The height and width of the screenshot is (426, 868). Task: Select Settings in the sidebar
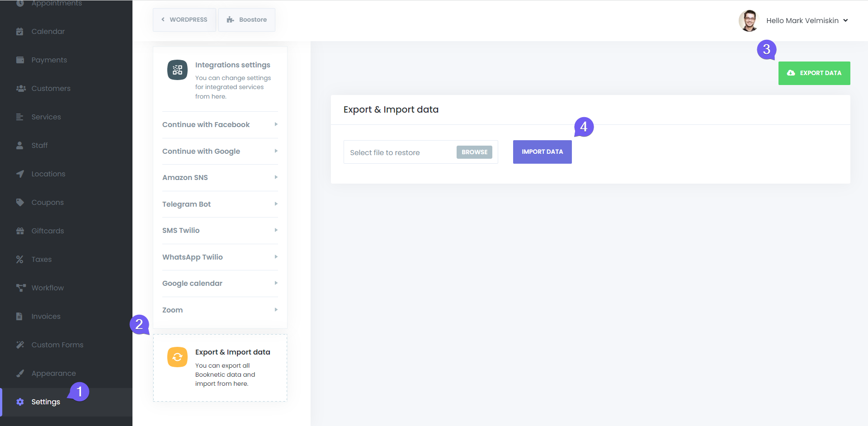(66, 402)
